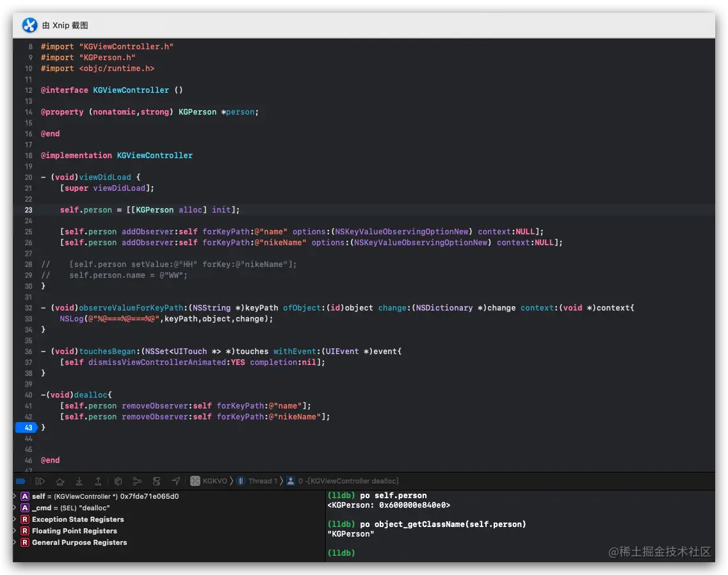Image resolution: width=728 pixels, height=575 pixels.
Task: Click "KGPerson" class name console output
Action: (x=351, y=534)
